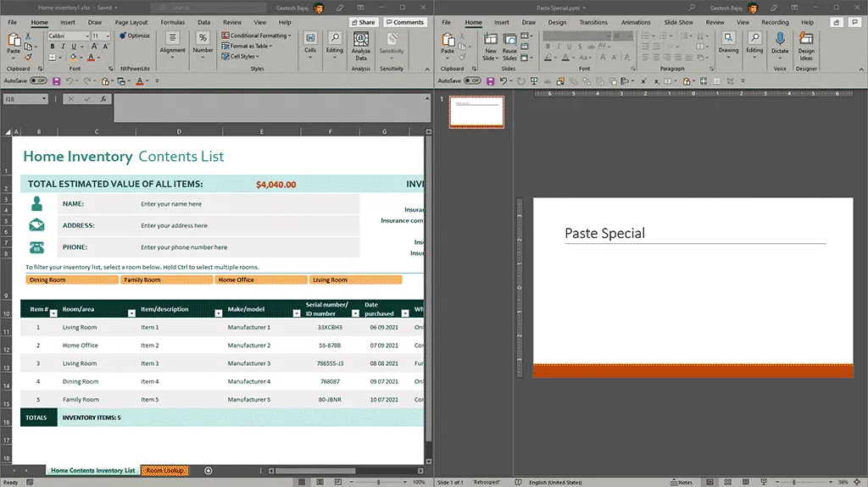Open Conditional Formatting menu
This screenshot has height=487, width=868.
pos(256,36)
